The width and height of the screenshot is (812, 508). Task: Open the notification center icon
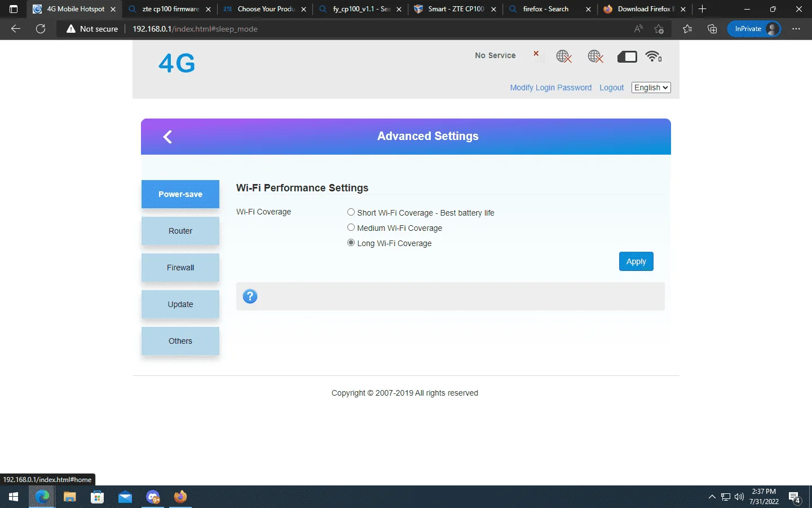(795, 497)
